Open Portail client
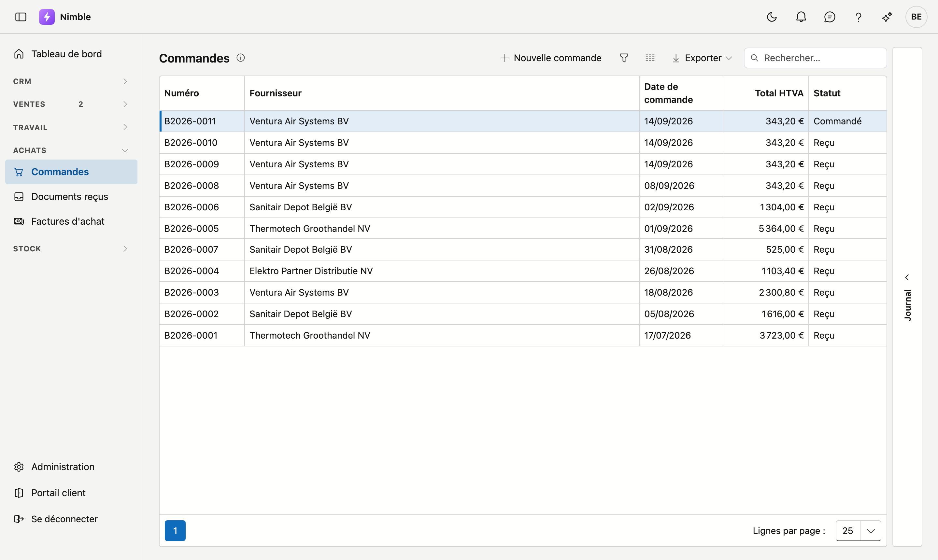The image size is (938, 560). pyautogui.click(x=71, y=493)
